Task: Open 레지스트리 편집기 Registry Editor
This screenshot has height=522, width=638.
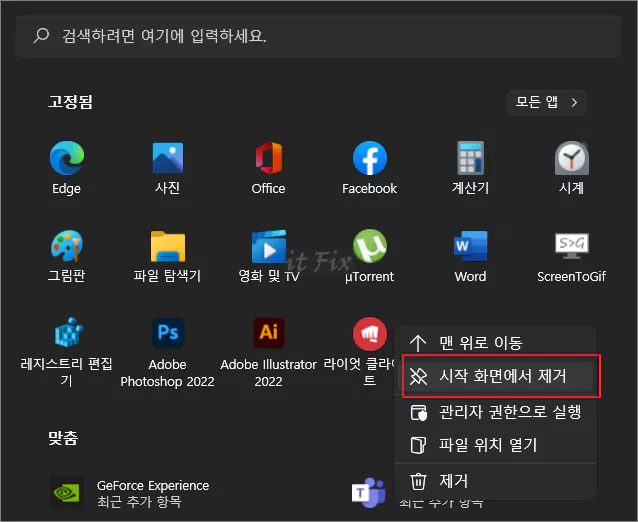Action: pos(67,352)
